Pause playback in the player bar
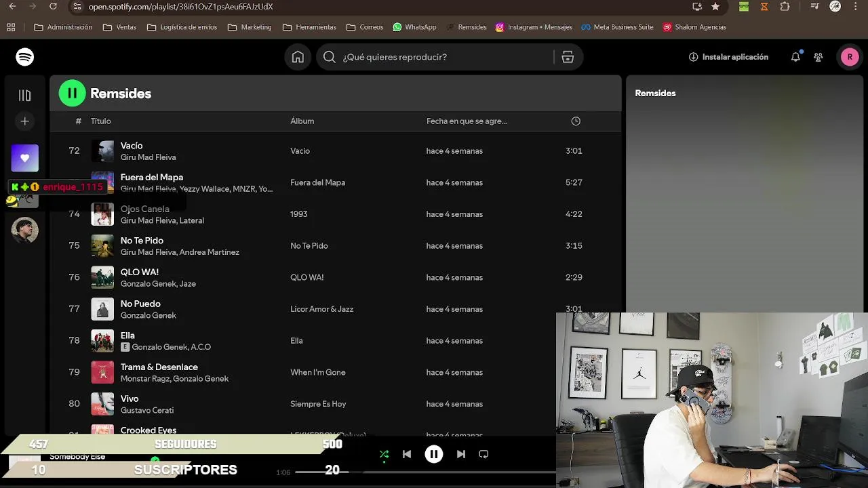The height and width of the screenshot is (488, 868). [434, 454]
